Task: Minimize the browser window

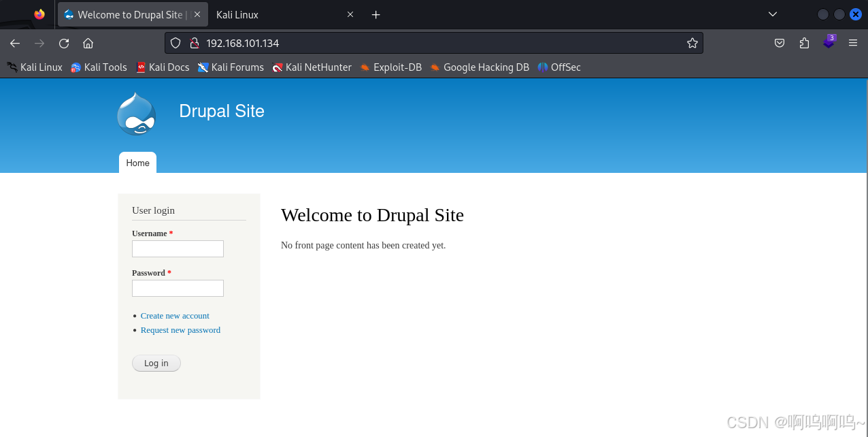Action: click(823, 14)
